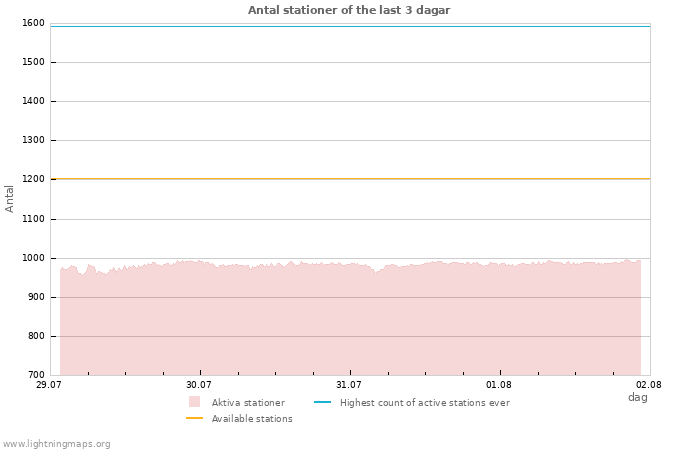Click the cyan Highest count legend marker
The height and width of the screenshot is (450, 700).
click(322, 402)
